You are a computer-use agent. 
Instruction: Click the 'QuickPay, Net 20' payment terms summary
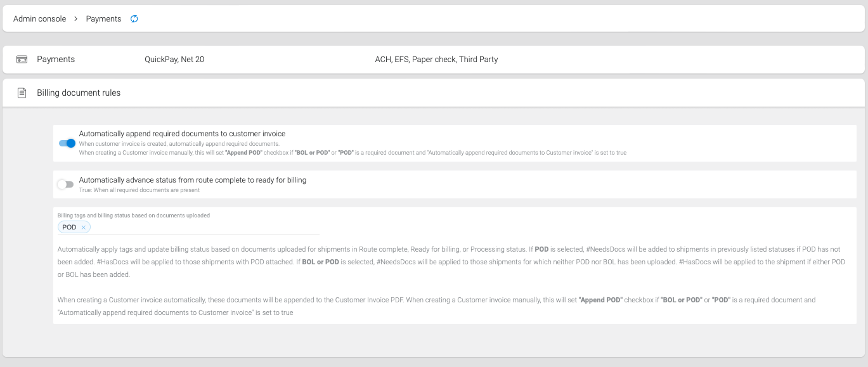[x=174, y=60]
